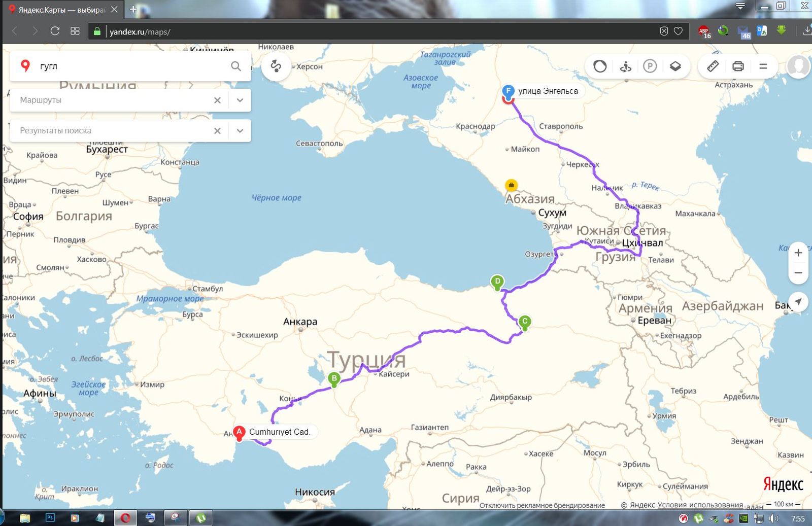Viewport: 812px width, 526px height.
Task: Close the Яндекс.Карты tab
Action: point(114,10)
